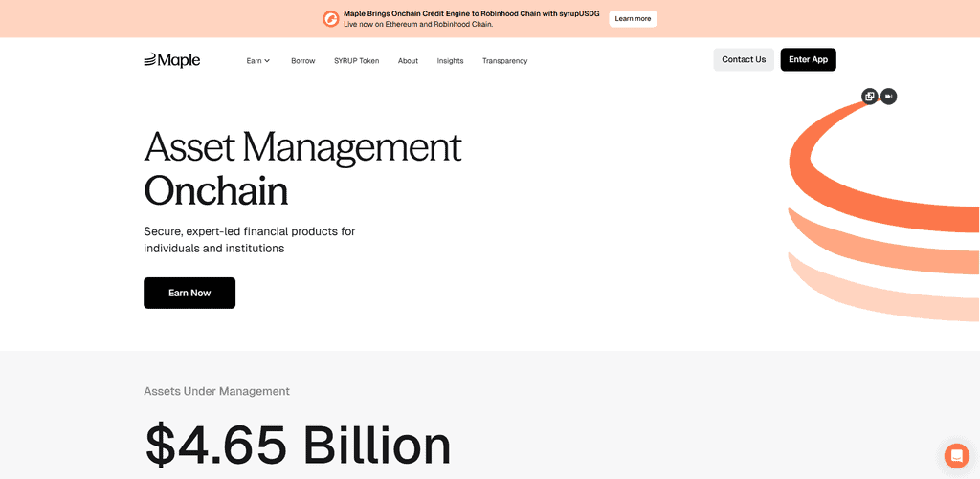This screenshot has width=980, height=479.
Task: Open the orange chat widget bubble
Action: (x=956, y=455)
